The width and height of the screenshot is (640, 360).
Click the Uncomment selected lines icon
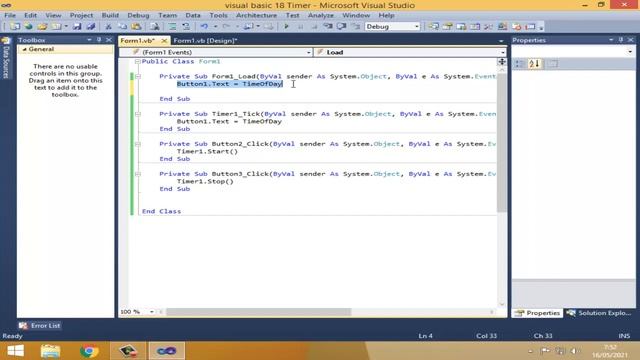186,27
